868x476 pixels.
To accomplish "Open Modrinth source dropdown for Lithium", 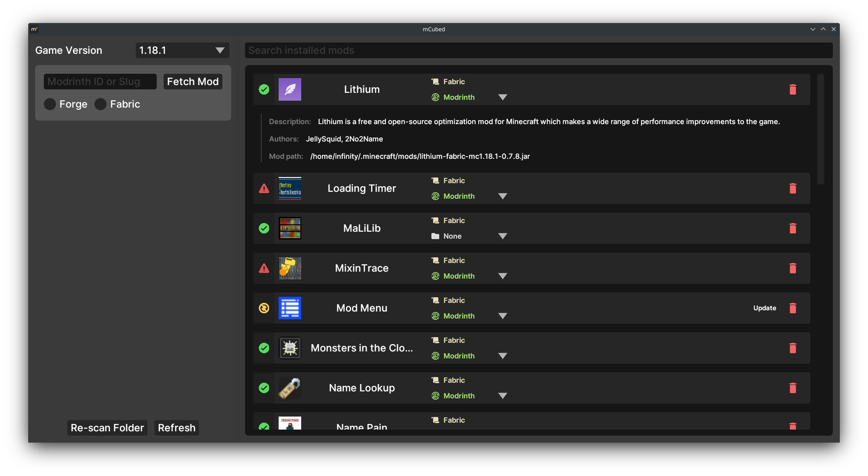I will pyautogui.click(x=503, y=97).
